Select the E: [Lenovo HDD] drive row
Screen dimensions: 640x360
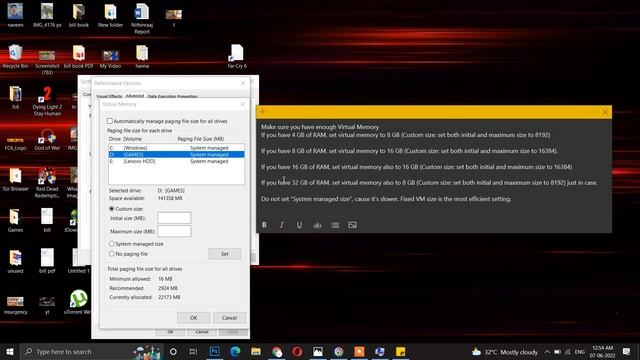click(176, 161)
